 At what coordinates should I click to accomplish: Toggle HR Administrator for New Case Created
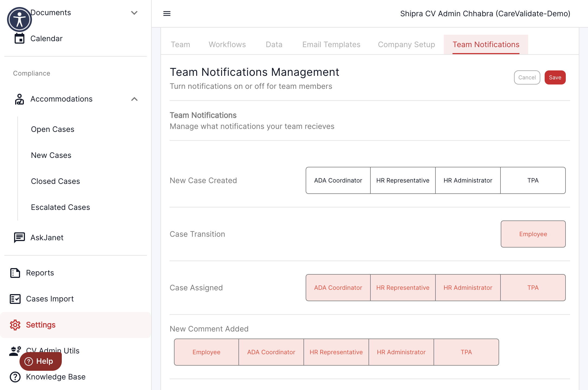(468, 180)
